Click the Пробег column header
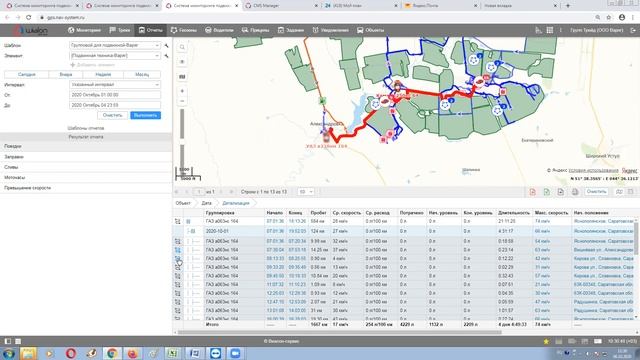The image size is (640, 360). (318, 213)
